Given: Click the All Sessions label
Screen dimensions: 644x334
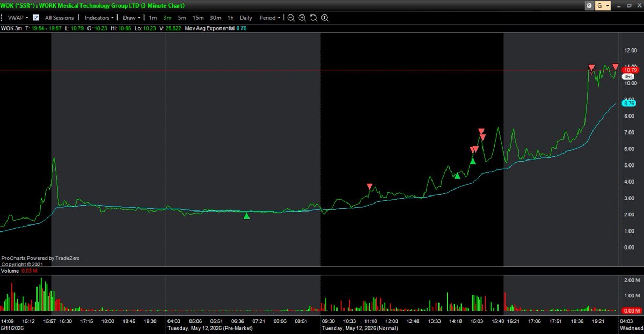Looking at the screenshot, I should pos(60,18).
